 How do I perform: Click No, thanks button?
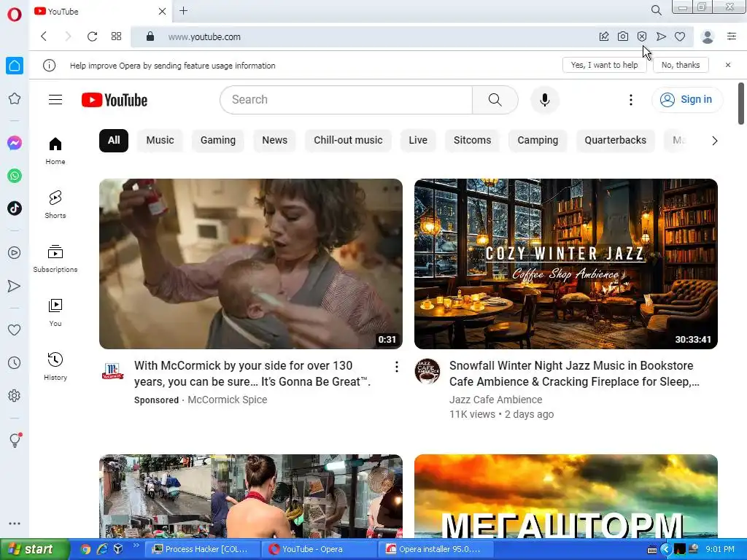coord(681,65)
